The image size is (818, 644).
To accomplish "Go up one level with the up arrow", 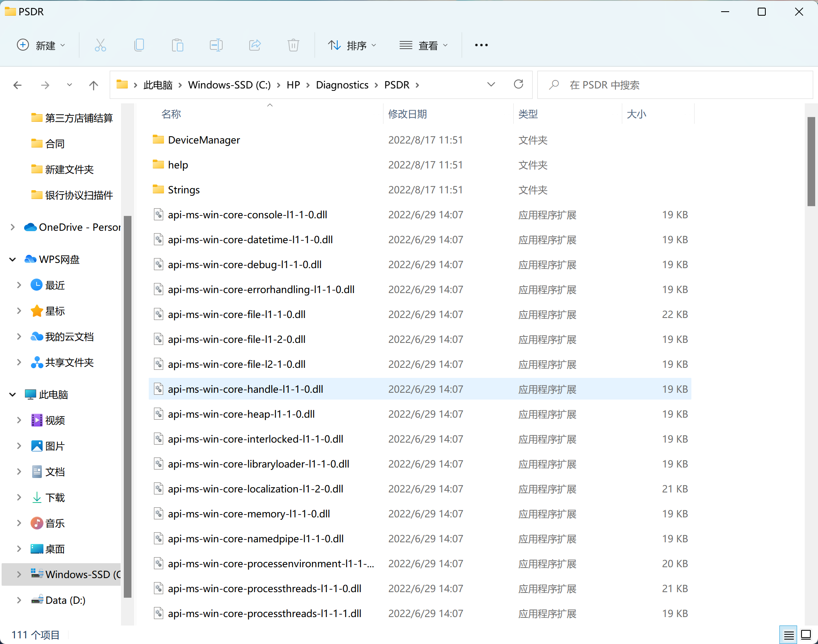I will pyautogui.click(x=93, y=85).
